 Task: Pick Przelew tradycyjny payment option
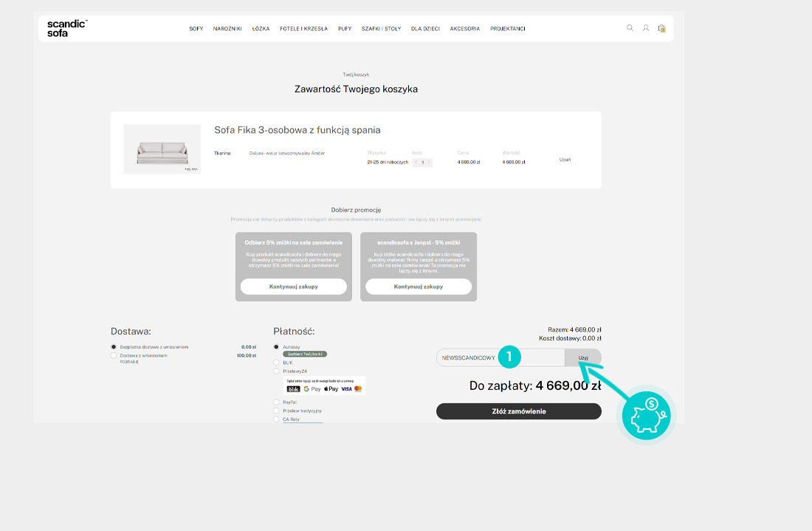pyautogui.click(x=277, y=411)
